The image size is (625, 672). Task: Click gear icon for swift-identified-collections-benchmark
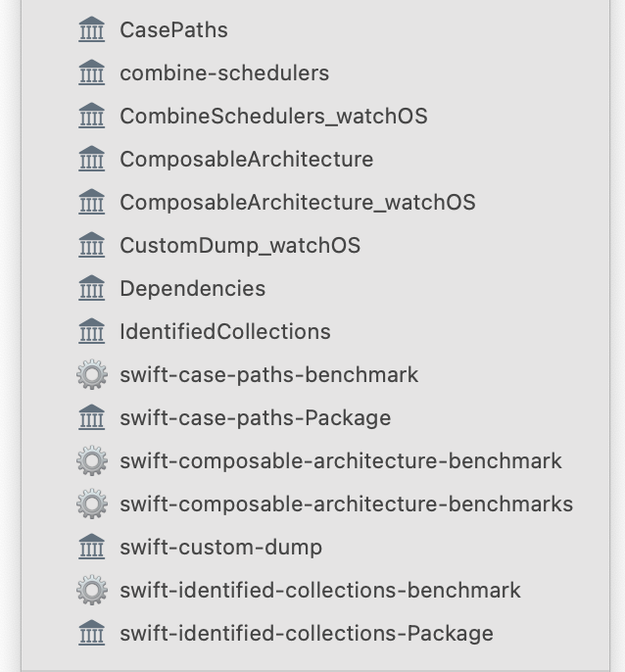click(x=92, y=590)
